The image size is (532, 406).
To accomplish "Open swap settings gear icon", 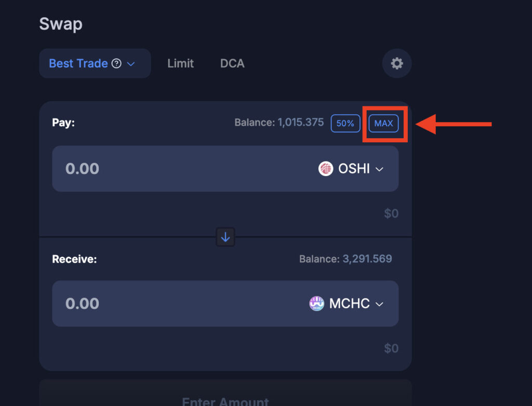I will pyautogui.click(x=396, y=63).
